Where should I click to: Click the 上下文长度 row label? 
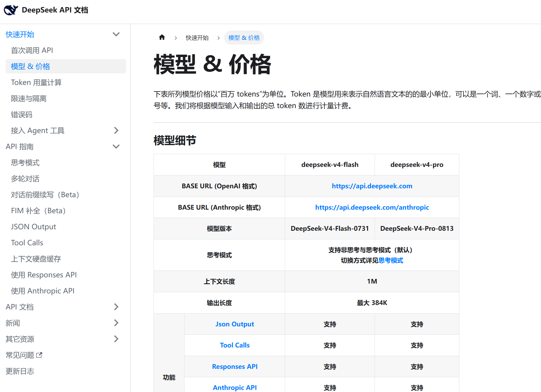(x=219, y=281)
